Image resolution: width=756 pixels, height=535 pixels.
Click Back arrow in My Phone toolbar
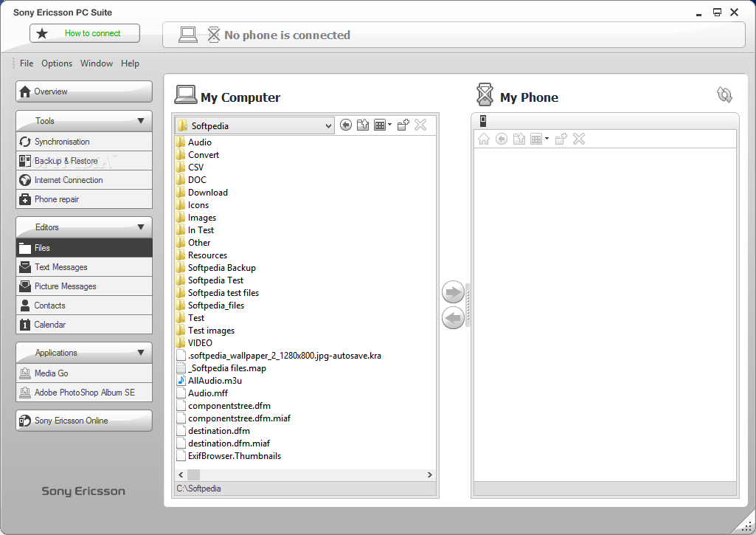click(x=502, y=139)
